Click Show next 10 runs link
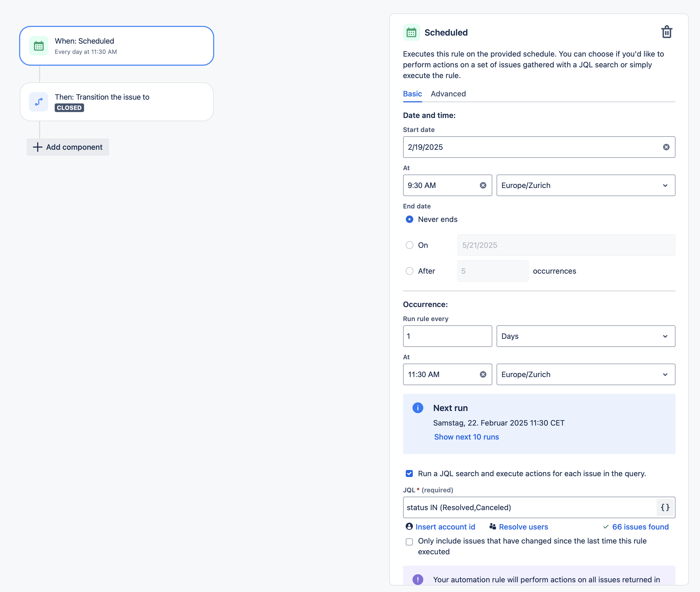Viewport: 700px width, 592px height. 466,437
